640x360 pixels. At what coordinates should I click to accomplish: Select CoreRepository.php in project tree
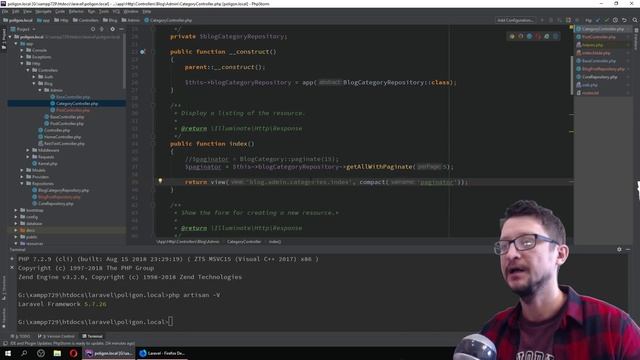(53, 204)
